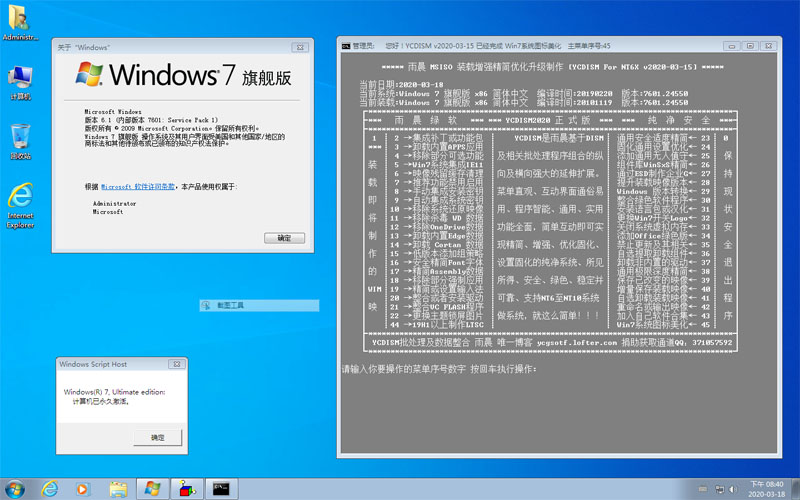This screenshot has height=500, width=800.
Task: Click menu row 26 组件库WinSxS精简
Action: (x=663, y=164)
